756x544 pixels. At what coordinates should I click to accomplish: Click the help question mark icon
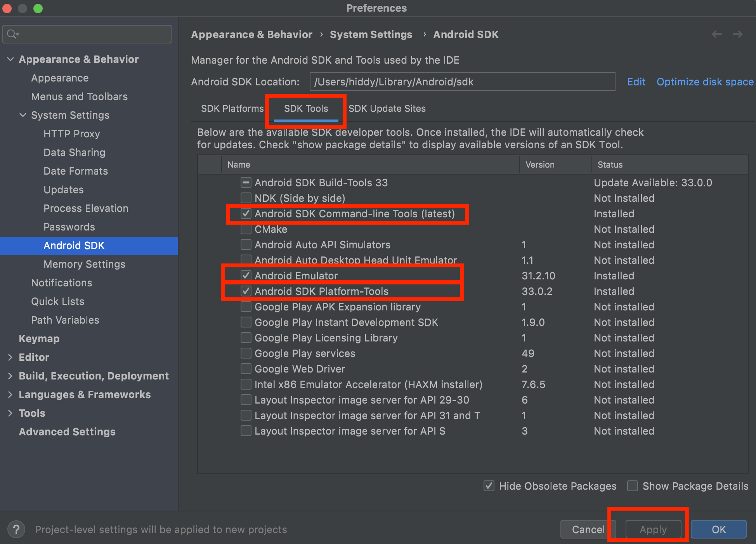pos(16,529)
